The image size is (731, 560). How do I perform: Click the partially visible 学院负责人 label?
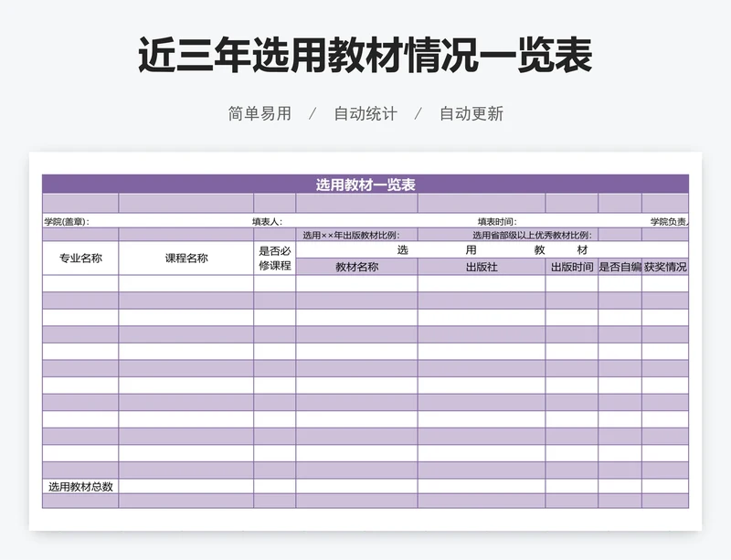[x=670, y=222]
